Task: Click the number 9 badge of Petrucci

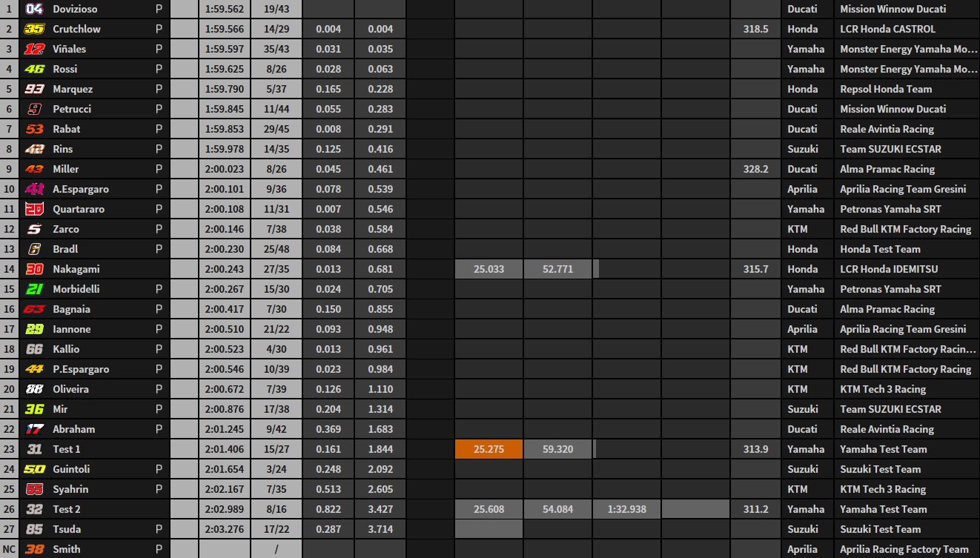Action: coord(34,109)
